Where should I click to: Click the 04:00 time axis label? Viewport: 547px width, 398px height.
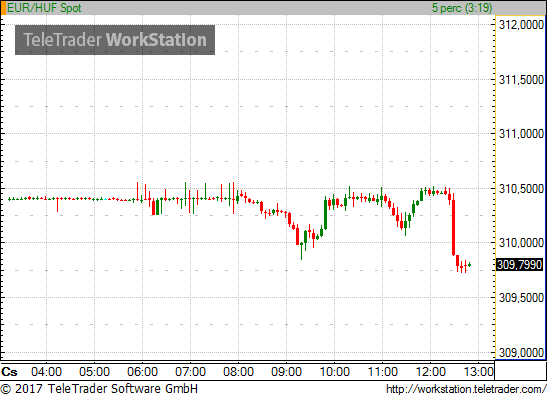[46, 372]
